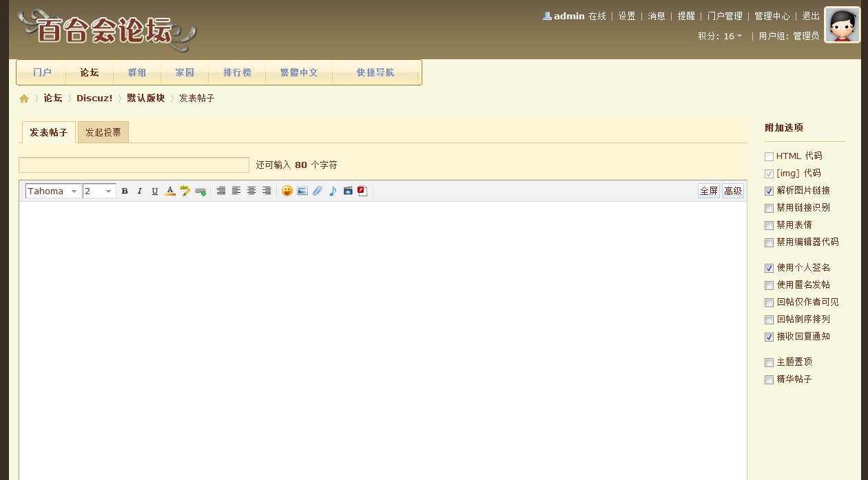Enable the 使用匿名发帖 checkbox
The image size is (868, 480).
[x=769, y=286]
